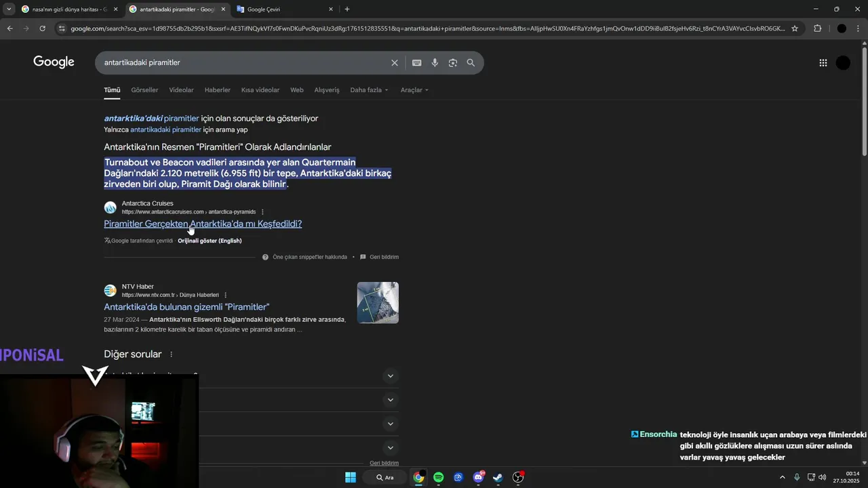The height and width of the screenshot is (488, 868).
Task: Go to the Google logo homepage
Action: pos(54,62)
